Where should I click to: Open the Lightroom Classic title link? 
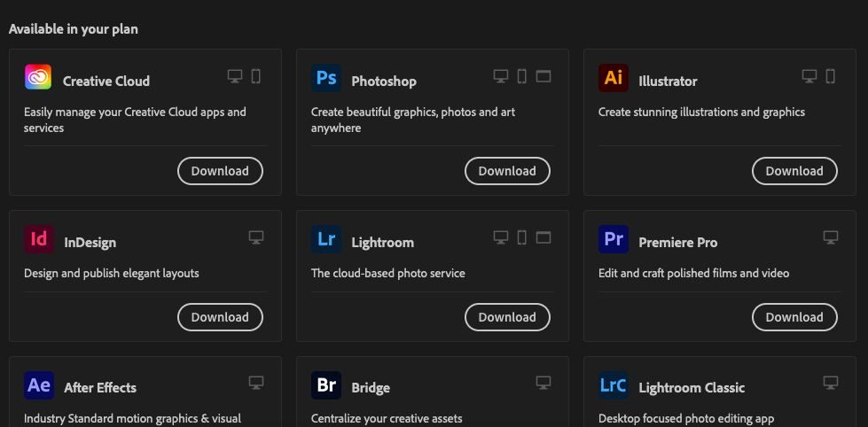tap(692, 388)
